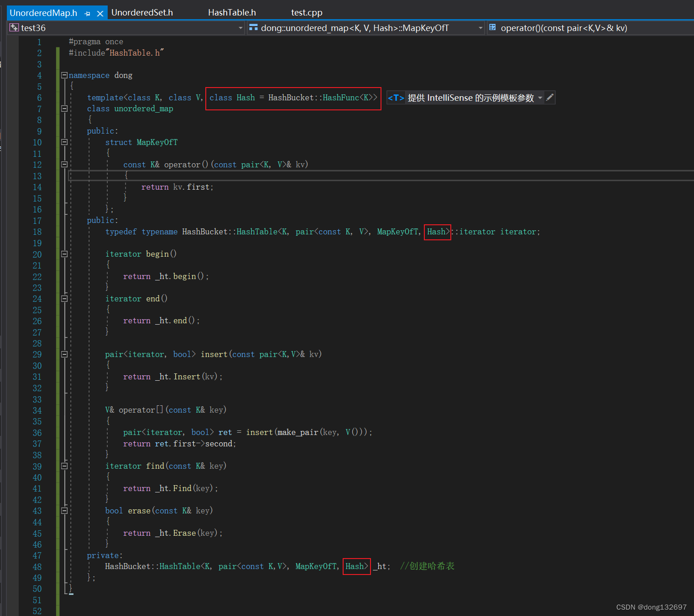Click the test36 project icon
This screenshot has height=616, width=694.
pos(14,28)
